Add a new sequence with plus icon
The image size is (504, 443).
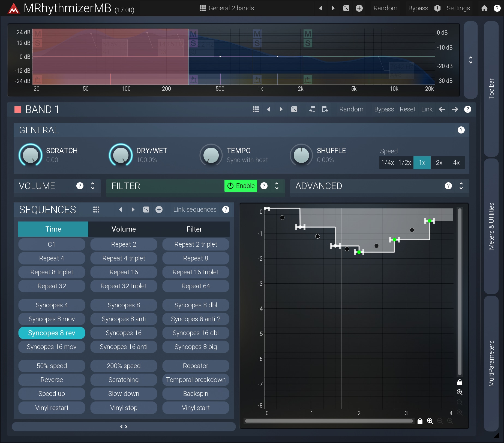click(159, 210)
